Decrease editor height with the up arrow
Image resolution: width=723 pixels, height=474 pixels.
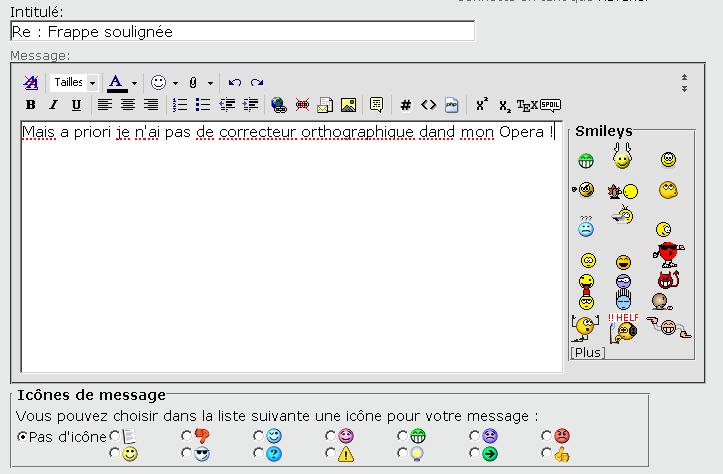pyautogui.click(x=684, y=77)
